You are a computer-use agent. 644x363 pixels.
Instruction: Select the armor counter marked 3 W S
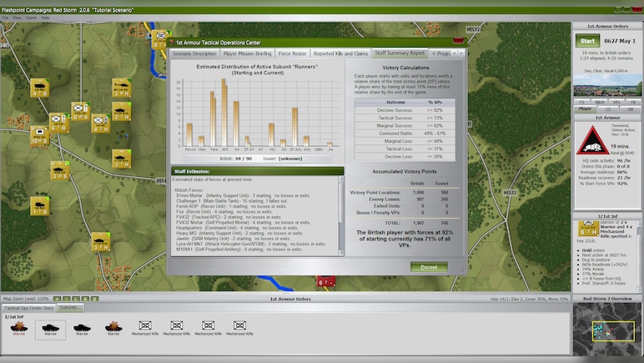[x=60, y=171]
